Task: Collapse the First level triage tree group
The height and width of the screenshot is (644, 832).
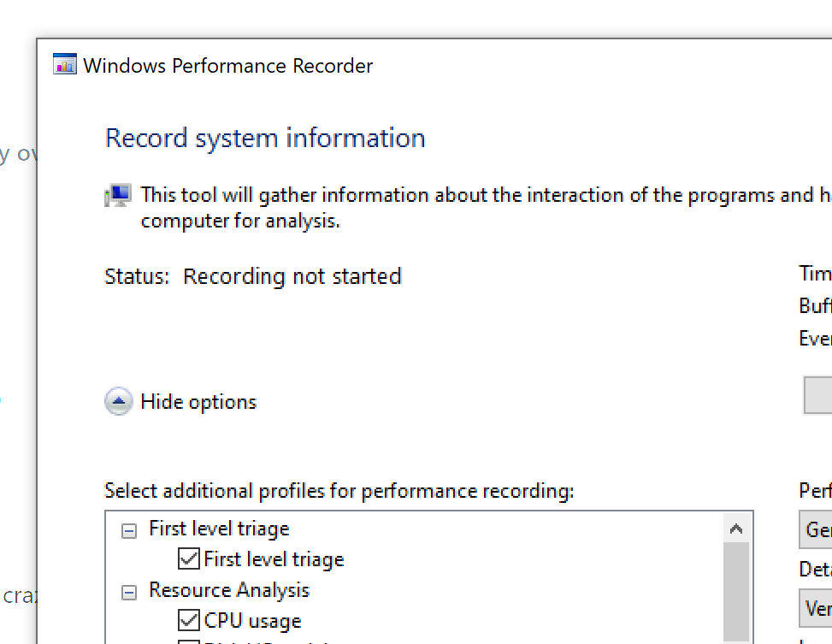Action: (x=129, y=530)
